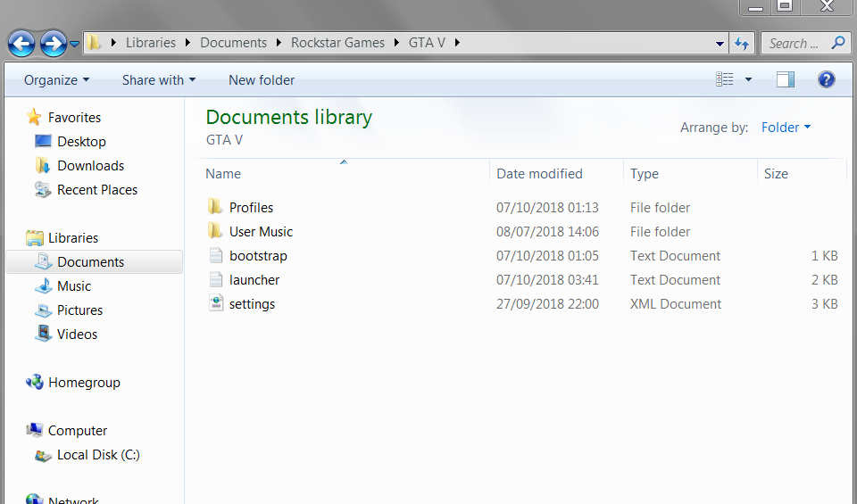Click the Downloads folder icon
Image resolution: width=857 pixels, height=504 pixels.
click(43, 165)
